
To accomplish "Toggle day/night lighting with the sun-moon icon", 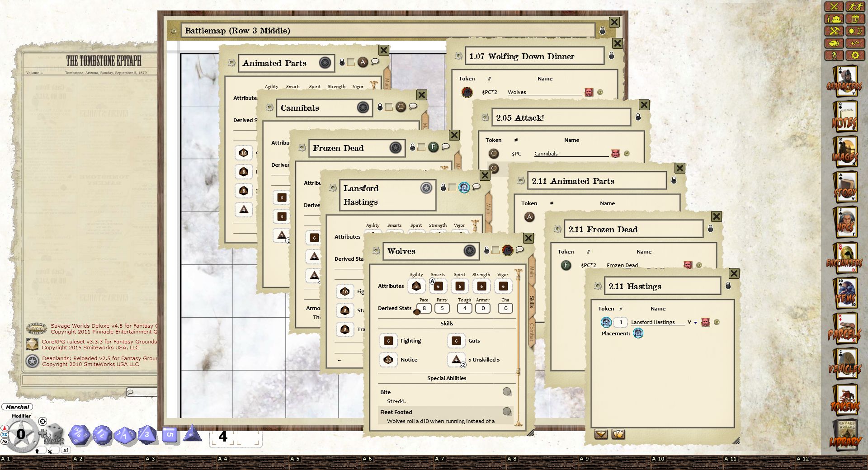I will pos(855,31).
